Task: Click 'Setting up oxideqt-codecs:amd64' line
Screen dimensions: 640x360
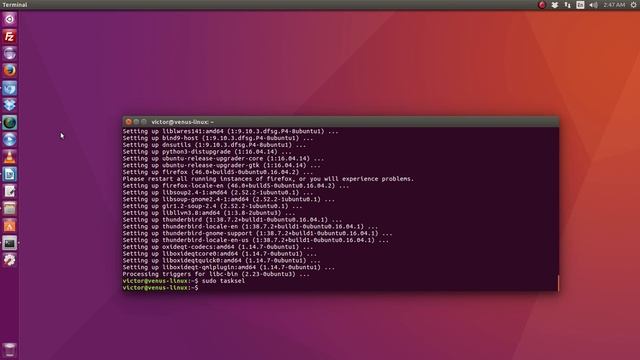Action: point(218,247)
